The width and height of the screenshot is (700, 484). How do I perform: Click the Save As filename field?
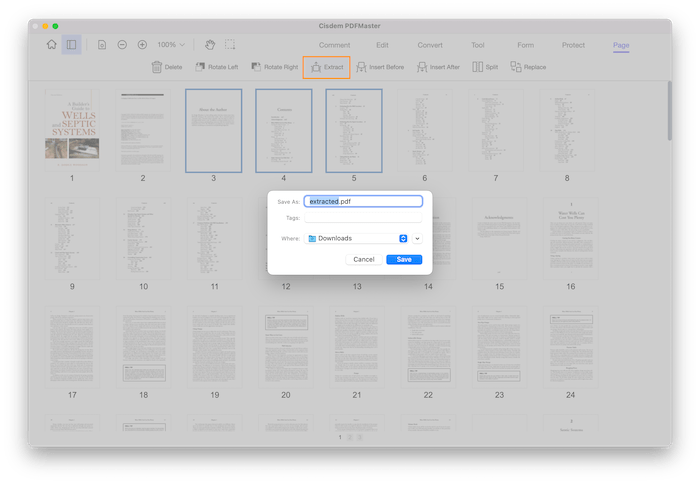pos(363,201)
